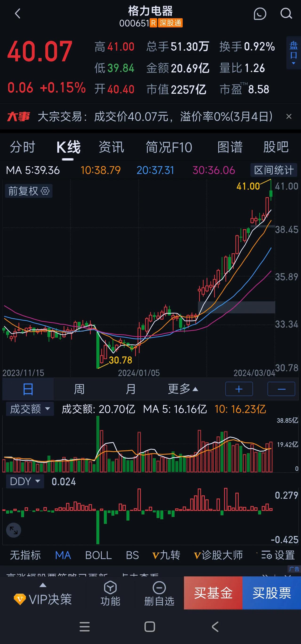Open Android recent apps menu button
The height and width of the screenshot is (644, 301).
pos(85,627)
